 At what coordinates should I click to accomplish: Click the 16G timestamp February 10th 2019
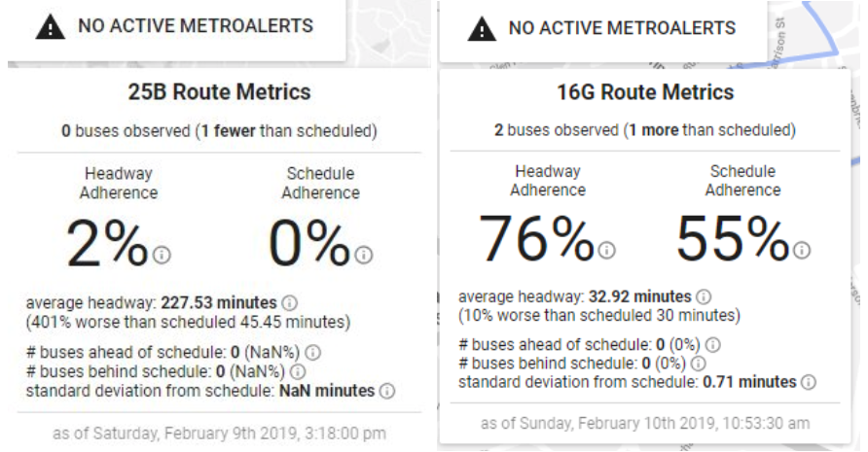645,423
